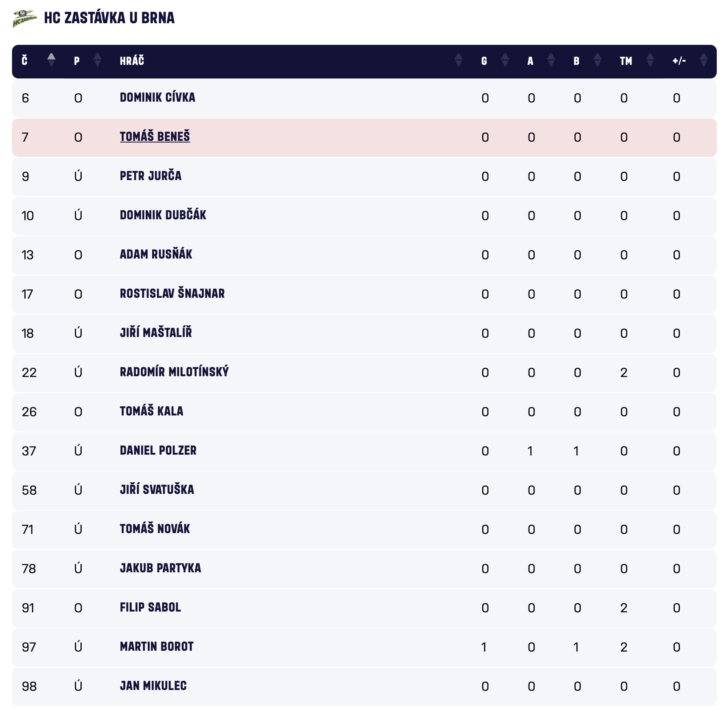Select Rostislav Šnajnar player name
The height and width of the screenshot is (714, 728).
click(172, 294)
